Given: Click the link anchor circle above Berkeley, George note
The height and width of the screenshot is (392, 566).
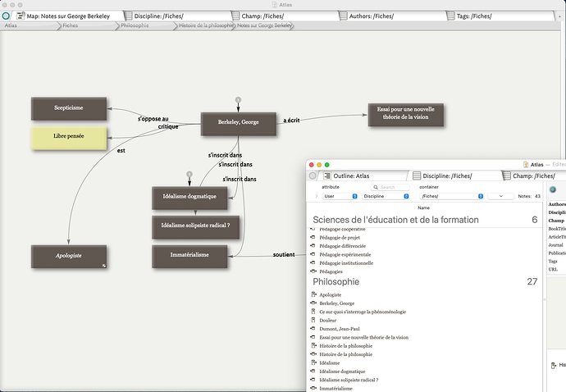Looking at the screenshot, I should pyautogui.click(x=238, y=100).
